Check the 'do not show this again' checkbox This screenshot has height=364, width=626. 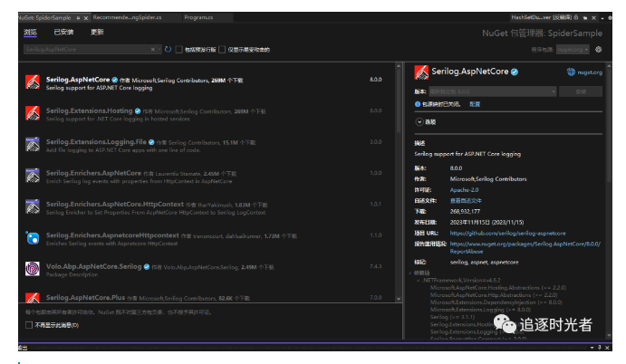pos(29,325)
